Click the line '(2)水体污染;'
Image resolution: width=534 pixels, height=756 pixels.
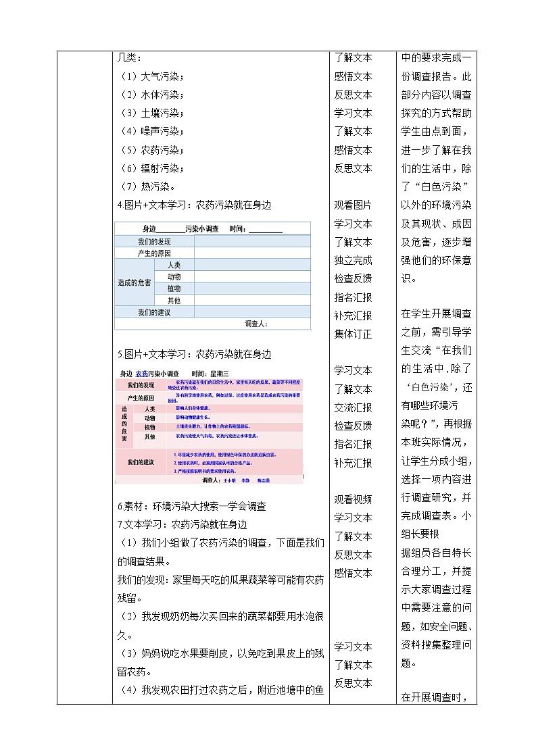[x=151, y=95]
